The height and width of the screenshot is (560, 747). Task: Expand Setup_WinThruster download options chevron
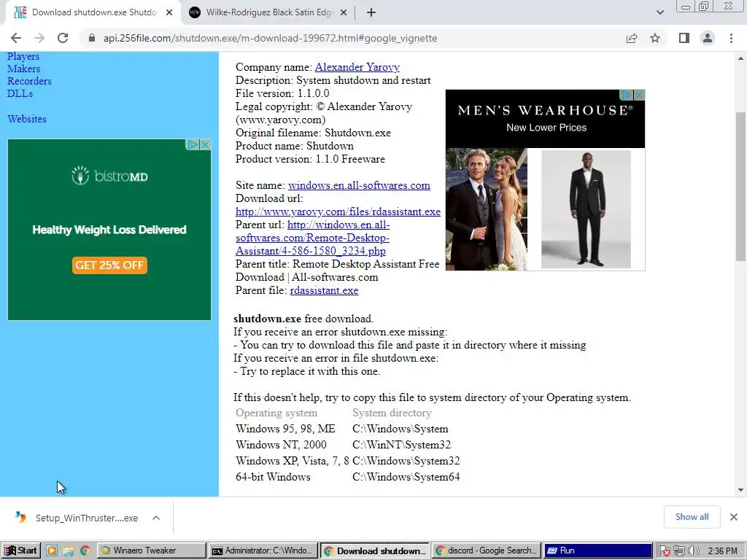pyautogui.click(x=156, y=518)
